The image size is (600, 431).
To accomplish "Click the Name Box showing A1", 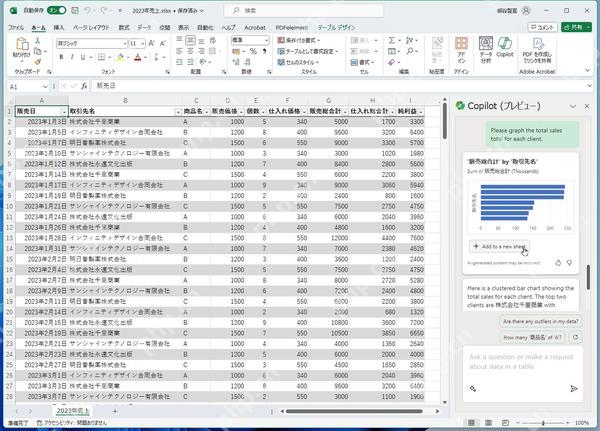I will pyautogui.click(x=28, y=87).
